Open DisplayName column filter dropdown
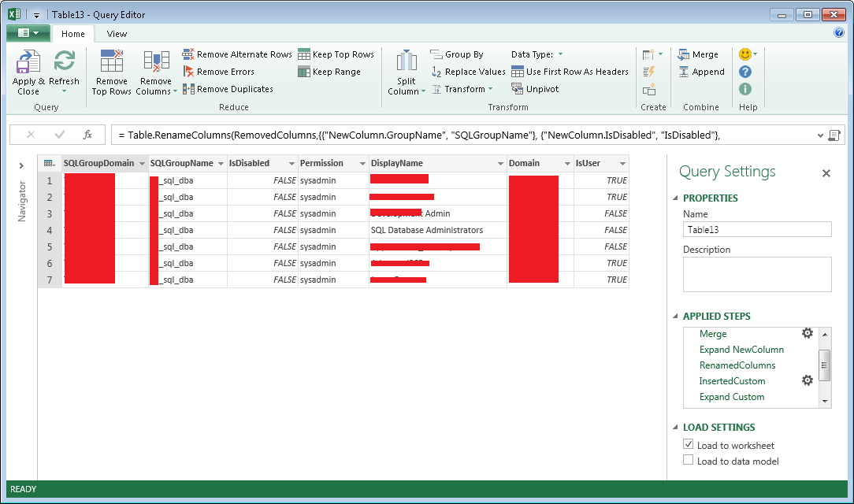Viewport: 854px width, 504px height. (499, 164)
